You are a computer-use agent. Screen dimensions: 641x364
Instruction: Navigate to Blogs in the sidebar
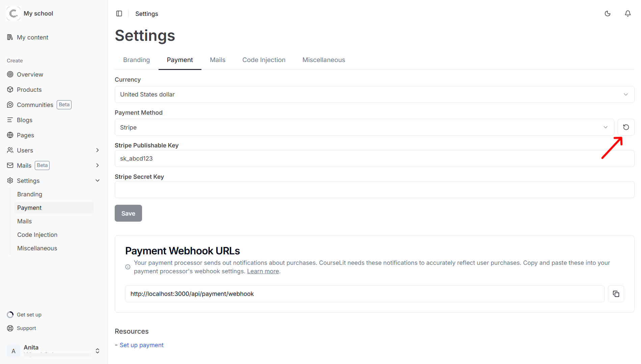pyautogui.click(x=24, y=120)
